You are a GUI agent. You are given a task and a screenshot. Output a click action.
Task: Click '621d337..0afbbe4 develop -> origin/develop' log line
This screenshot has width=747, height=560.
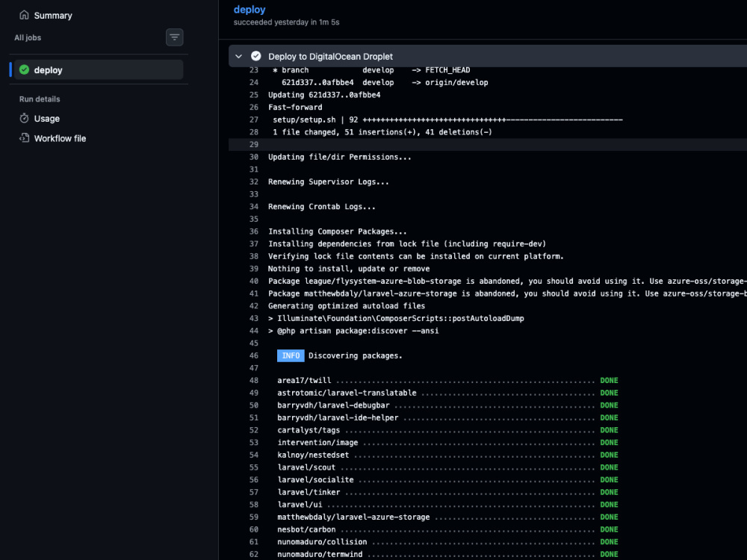point(385,82)
